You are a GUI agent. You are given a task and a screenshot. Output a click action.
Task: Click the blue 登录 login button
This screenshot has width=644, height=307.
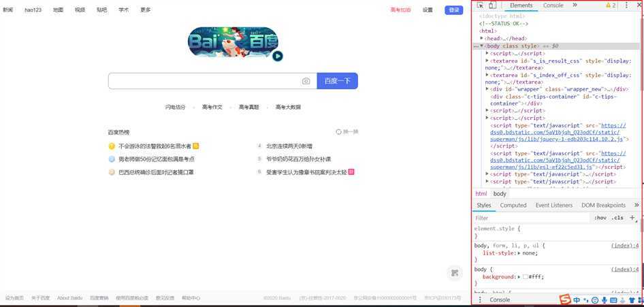point(454,10)
